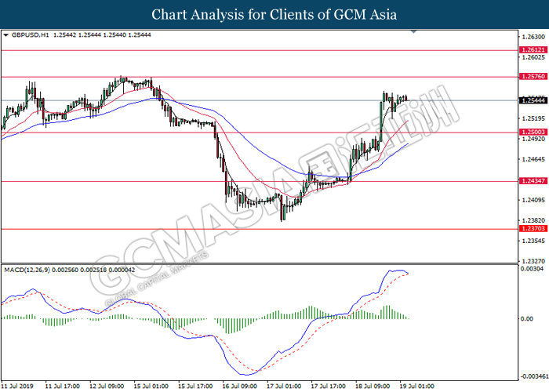Click the 1.25003 red price tag

click(x=533, y=132)
